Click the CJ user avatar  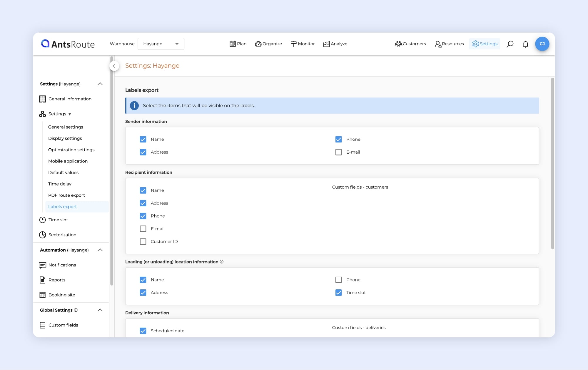(x=542, y=44)
